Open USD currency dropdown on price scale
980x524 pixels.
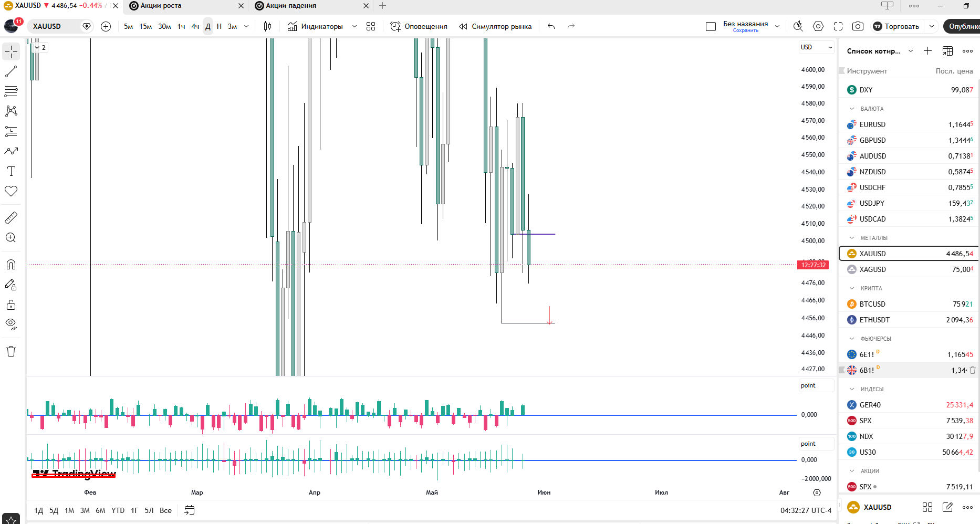pyautogui.click(x=816, y=47)
